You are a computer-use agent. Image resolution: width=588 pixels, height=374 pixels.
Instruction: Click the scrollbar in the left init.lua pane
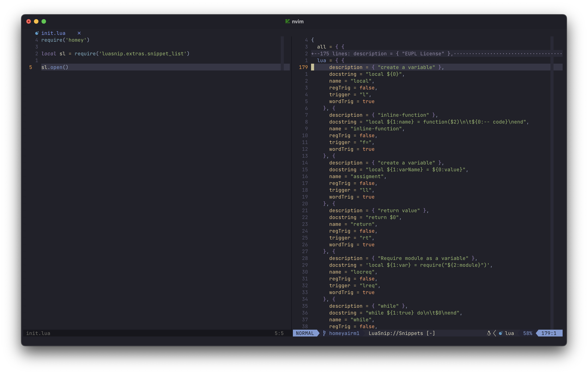pos(282,53)
